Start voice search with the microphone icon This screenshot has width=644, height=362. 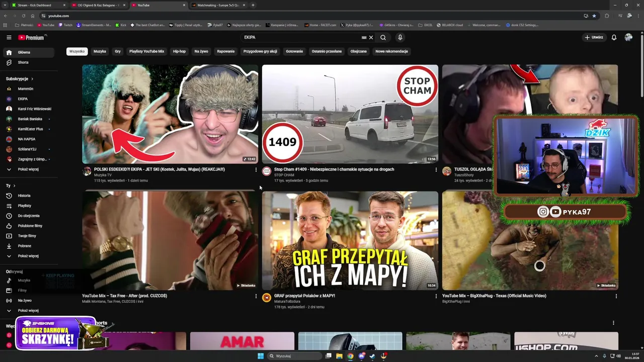tap(400, 37)
